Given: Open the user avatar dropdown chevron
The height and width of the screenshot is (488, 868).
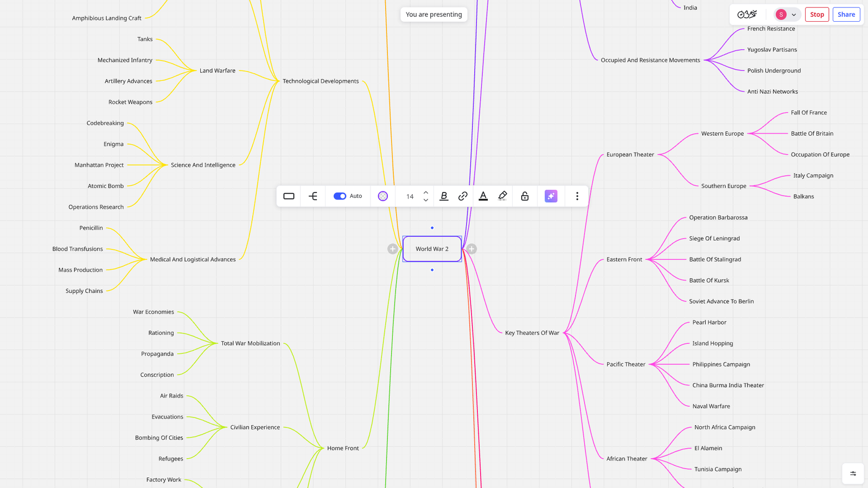Looking at the screenshot, I should [x=794, y=15].
